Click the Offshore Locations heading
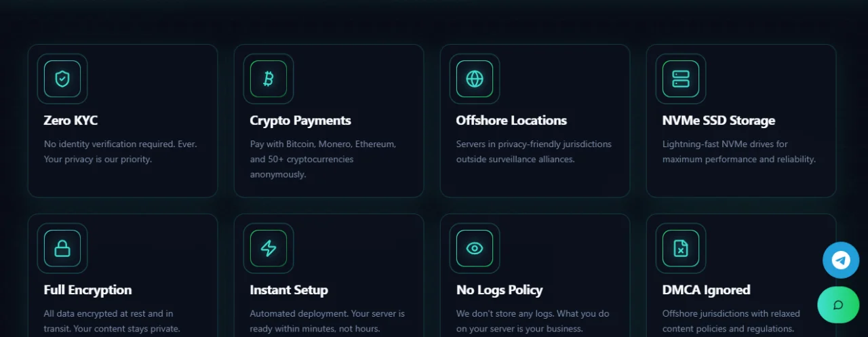Viewport: 868px width, 337px height. pyautogui.click(x=511, y=121)
